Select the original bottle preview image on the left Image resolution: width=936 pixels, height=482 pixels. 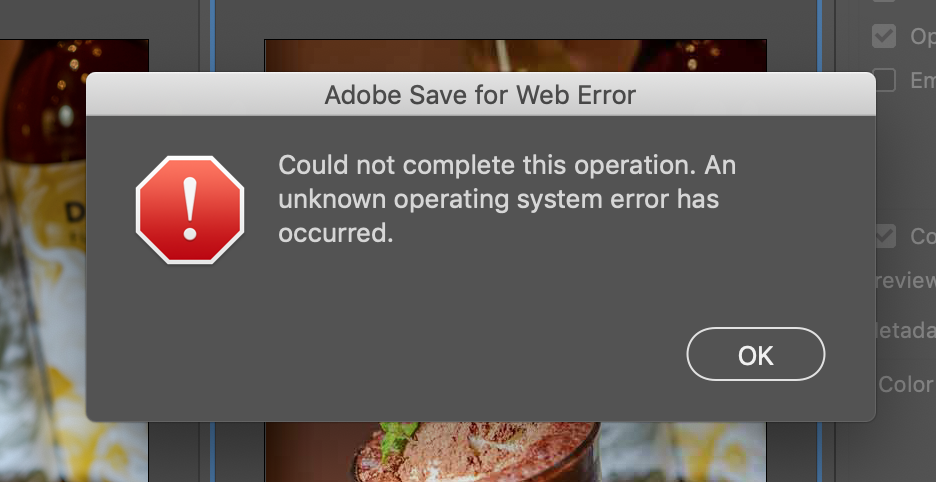pos(74,56)
